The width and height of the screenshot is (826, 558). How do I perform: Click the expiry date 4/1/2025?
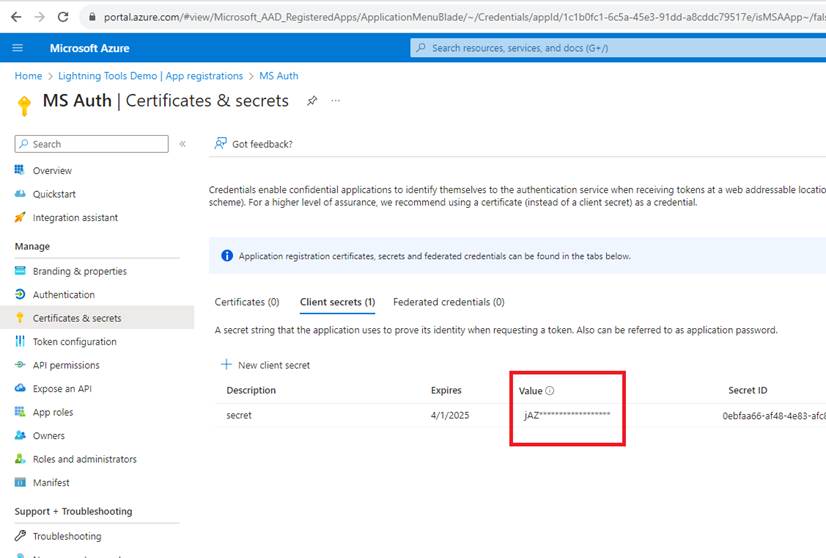[450, 415]
